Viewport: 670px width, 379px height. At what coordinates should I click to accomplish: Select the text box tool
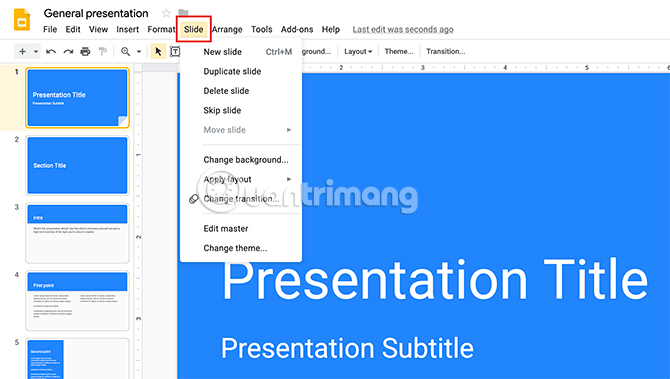175,52
